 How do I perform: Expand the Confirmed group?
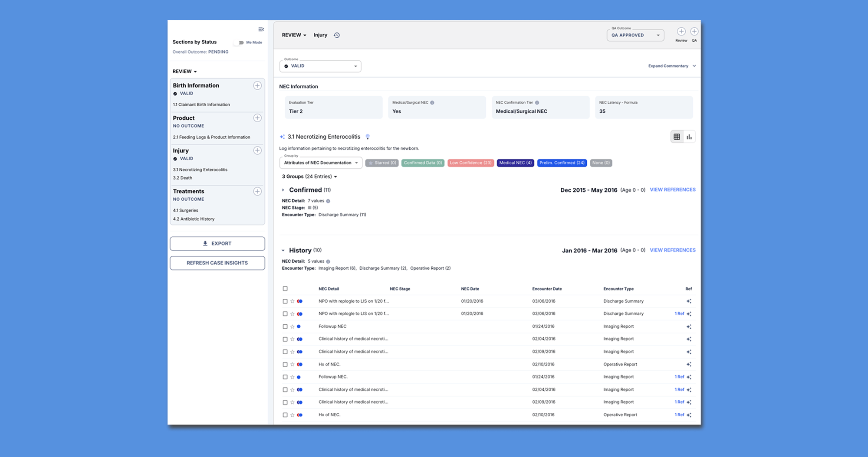pos(283,190)
